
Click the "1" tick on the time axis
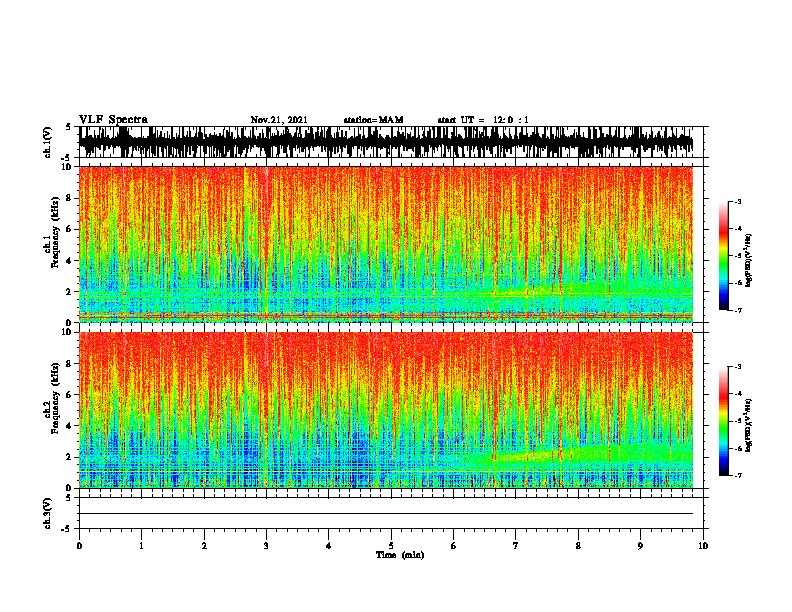[x=142, y=545]
